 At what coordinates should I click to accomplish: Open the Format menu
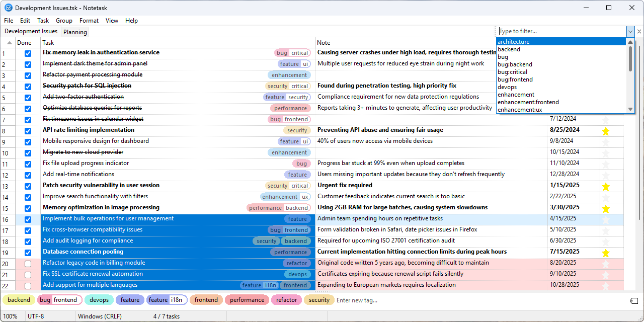pyautogui.click(x=89, y=21)
